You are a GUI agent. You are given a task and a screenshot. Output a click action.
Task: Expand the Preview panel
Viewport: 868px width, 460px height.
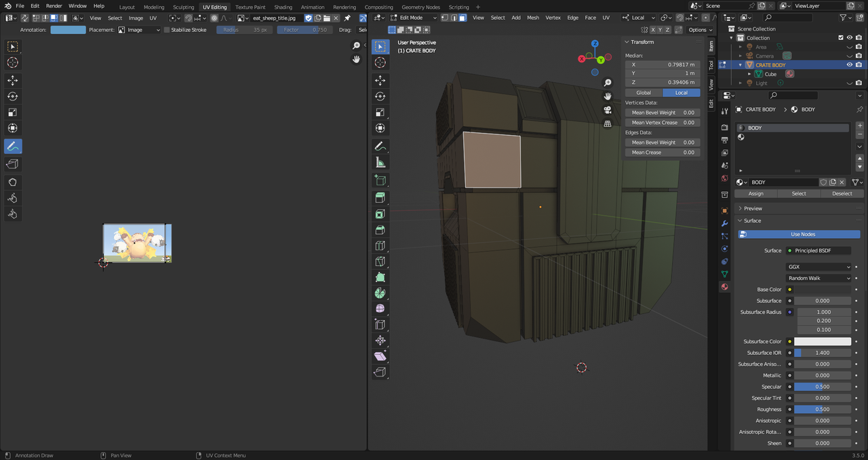click(x=753, y=208)
